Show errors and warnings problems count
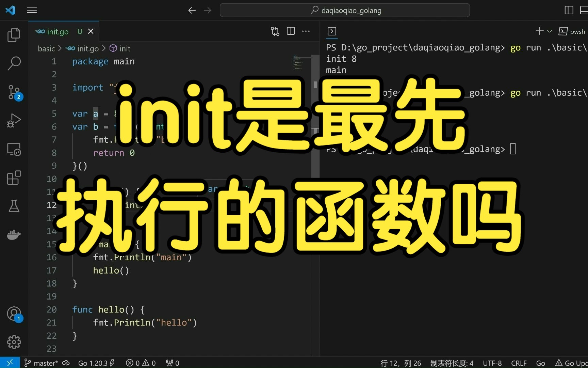Screen dimensions: 588x368 tap(141, 363)
